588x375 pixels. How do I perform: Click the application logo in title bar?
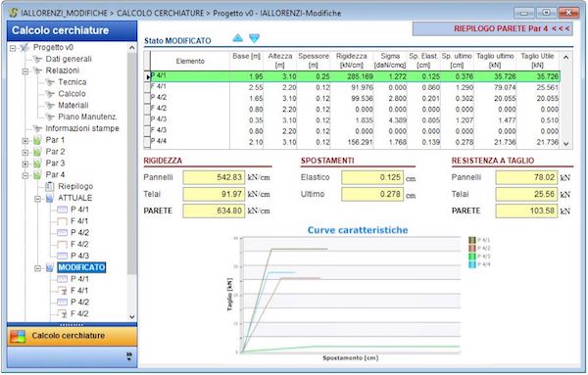(13, 13)
